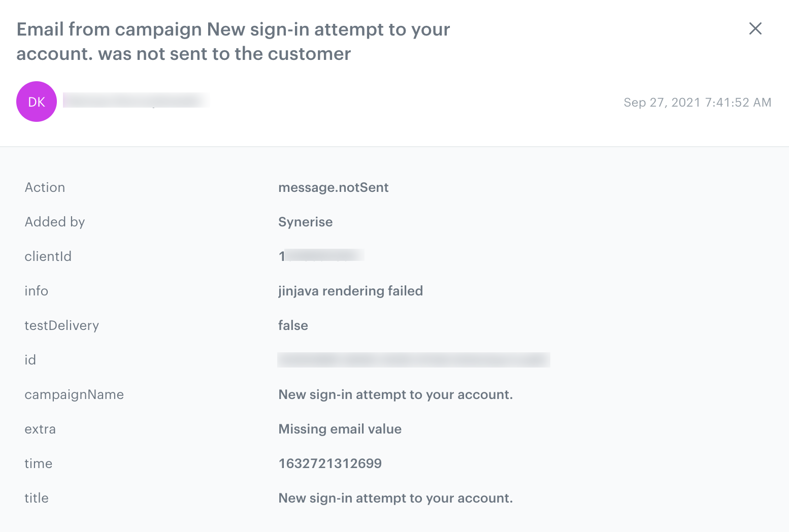Click the Synerise value beside Added by
This screenshot has height=532, width=789.
(x=305, y=222)
